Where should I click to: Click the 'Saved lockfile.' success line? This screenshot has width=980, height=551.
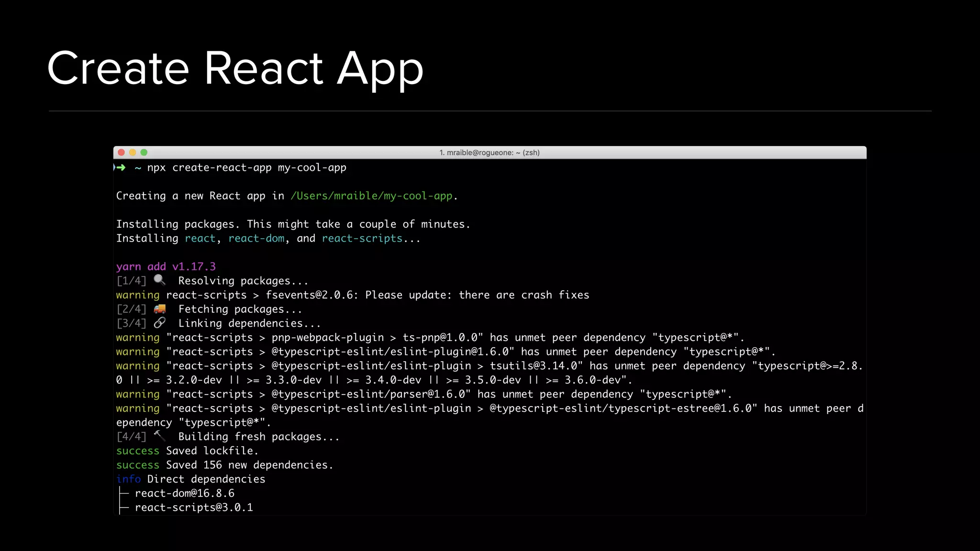coord(187,451)
